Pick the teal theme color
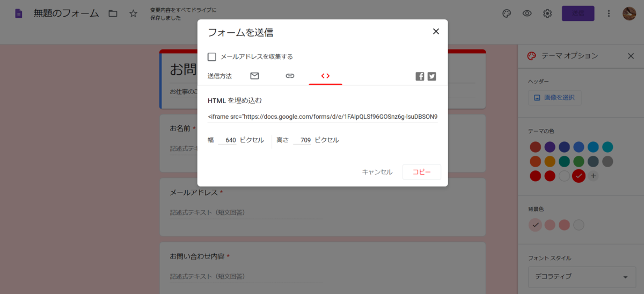Viewport: 644px width, 294px height. 564,161
